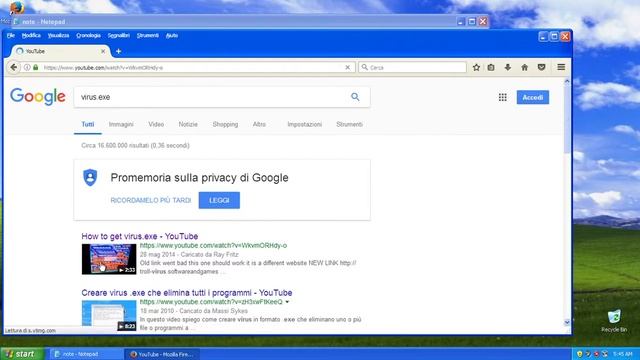640x360 pixels.
Task: Switch to the Immagini results tab
Action: (x=121, y=124)
